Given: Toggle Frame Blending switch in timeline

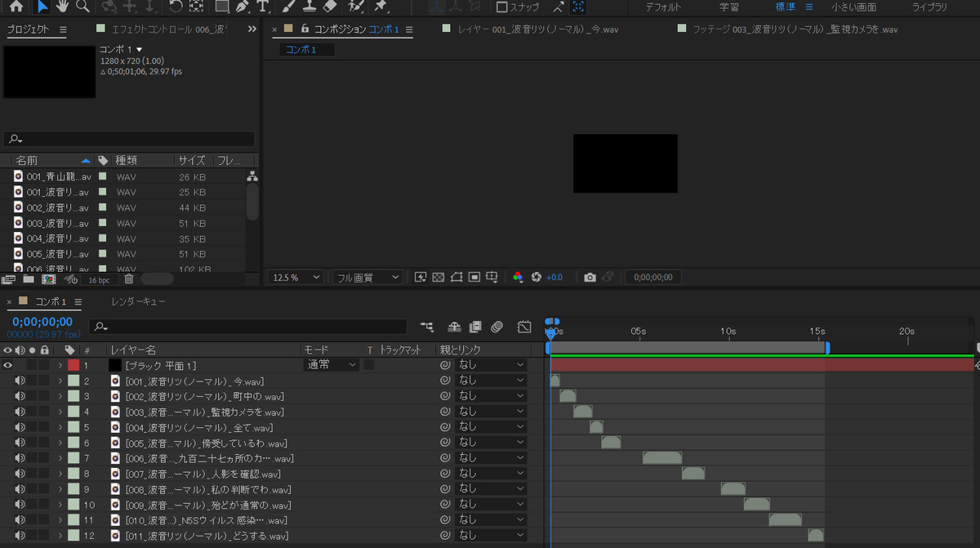Looking at the screenshot, I should tap(475, 327).
